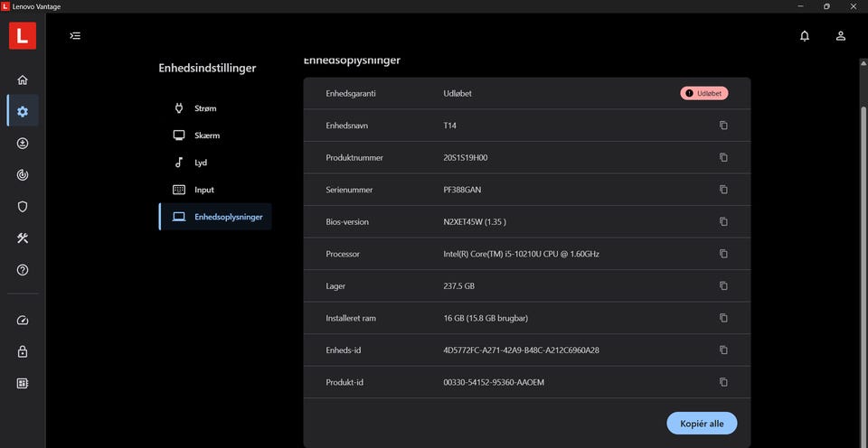Screen dimensions: 868x448
Task: Copy the Produkt-id value
Action: pos(723,382)
